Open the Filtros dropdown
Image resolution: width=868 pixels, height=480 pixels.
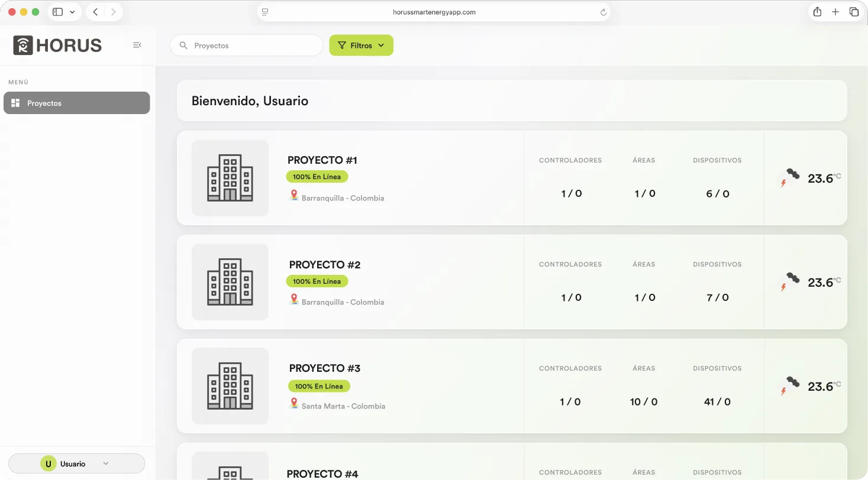pyautogui.click(x=361, y=46)
